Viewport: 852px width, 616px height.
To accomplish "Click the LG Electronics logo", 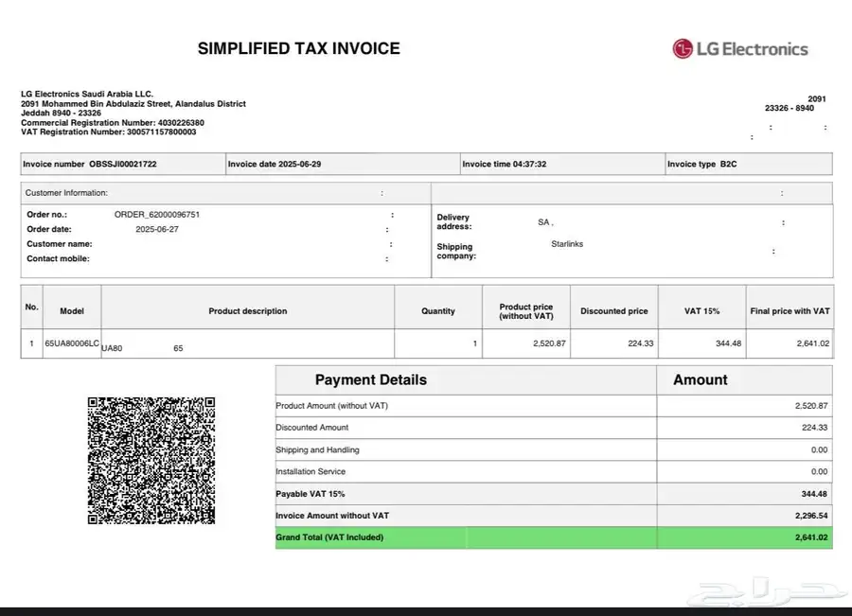I will click(740, 49).
